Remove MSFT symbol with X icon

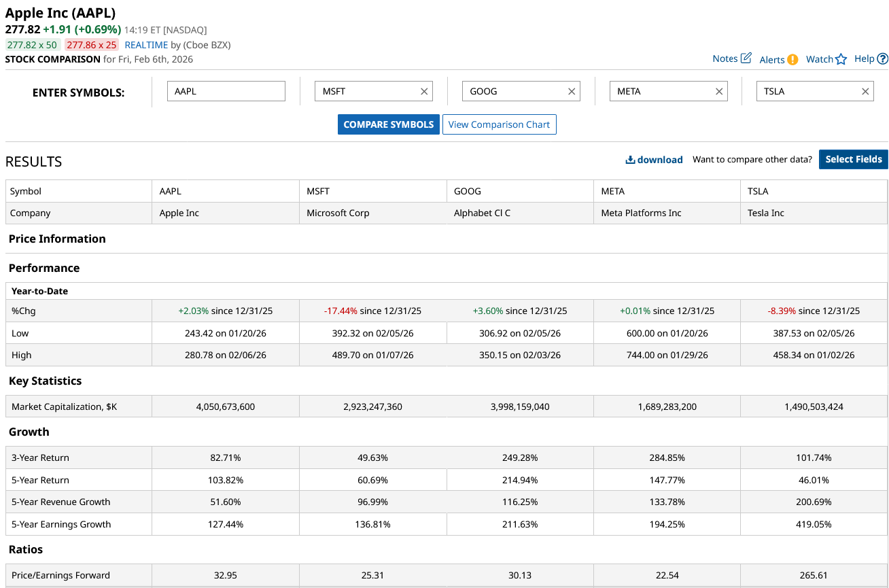[424, 91]
